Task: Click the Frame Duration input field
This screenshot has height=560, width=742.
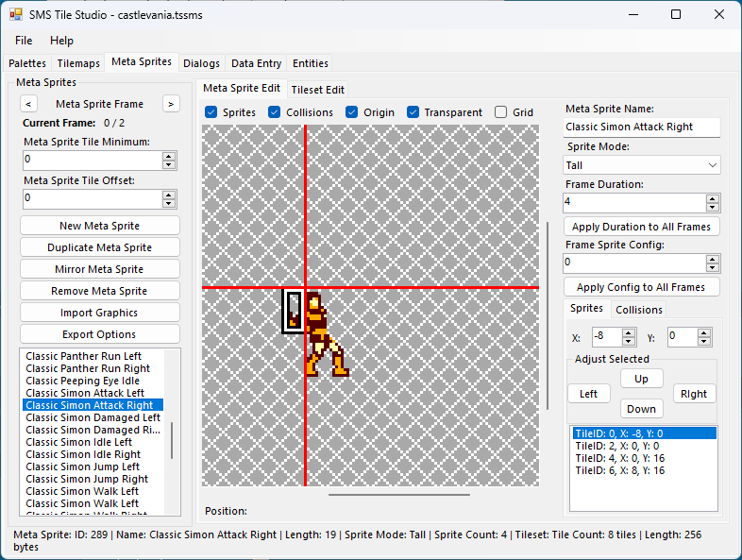Action: pyautogui.click(x=634, y=203)
